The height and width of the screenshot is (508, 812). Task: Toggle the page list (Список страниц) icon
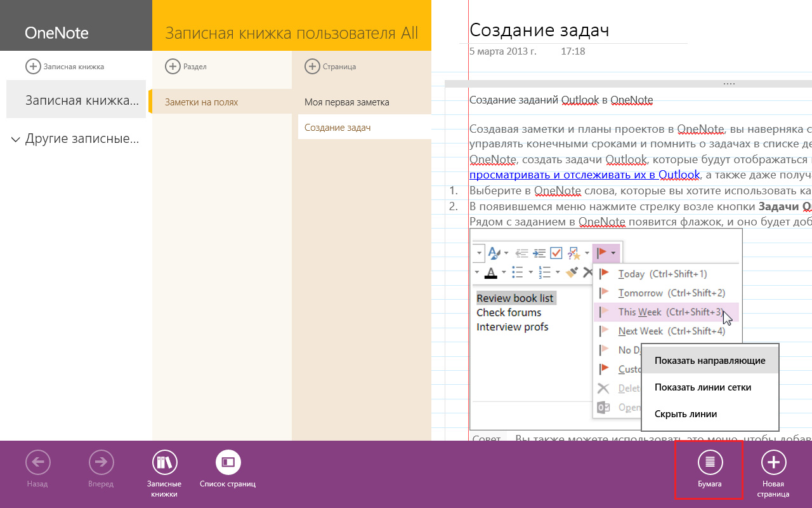tap(228, 462)
